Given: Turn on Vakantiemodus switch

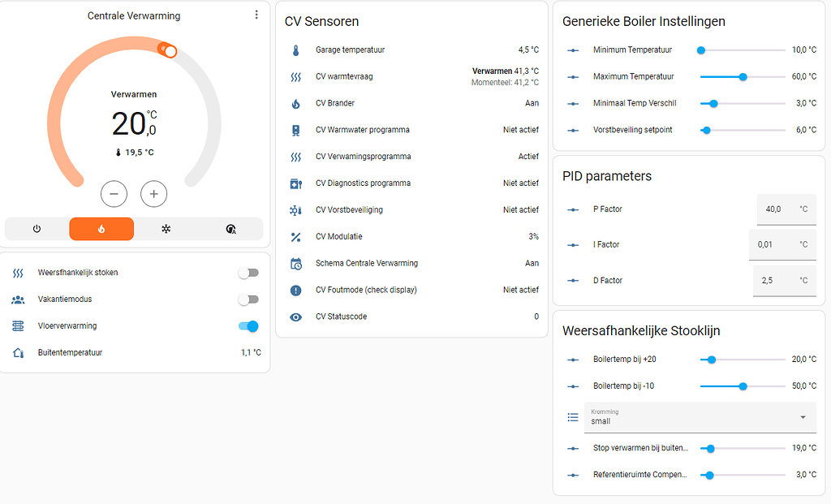Looking at the screenshot, I should tap(248, 299).
